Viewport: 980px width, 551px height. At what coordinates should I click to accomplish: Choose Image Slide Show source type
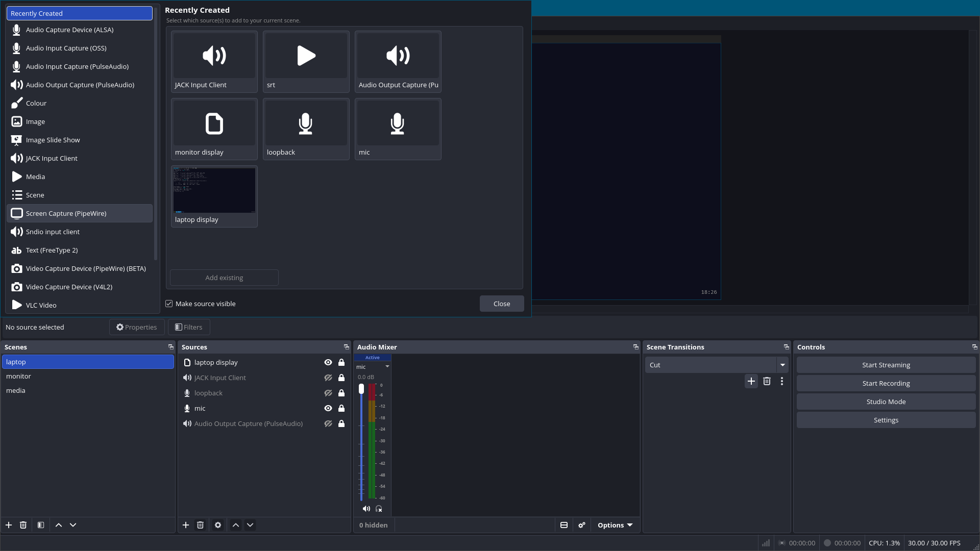pyautogui.click(x=80, y=140)
